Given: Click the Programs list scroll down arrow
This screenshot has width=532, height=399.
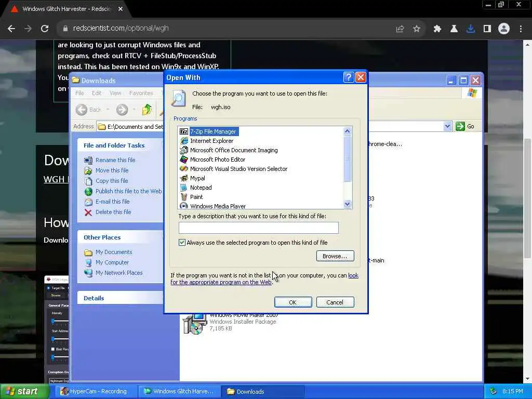Looking at the screenshot, I should [x=347, y=204].
